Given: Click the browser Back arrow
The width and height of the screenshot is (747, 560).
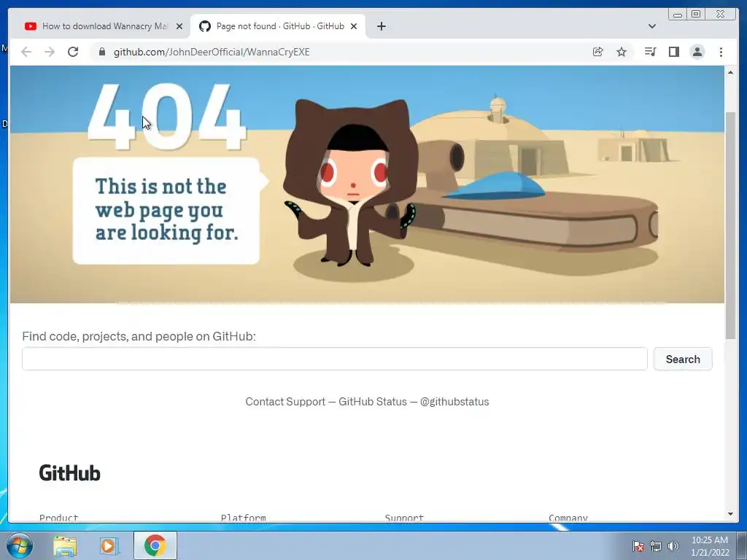Looking at the screenshot, I should coord(26,52).
